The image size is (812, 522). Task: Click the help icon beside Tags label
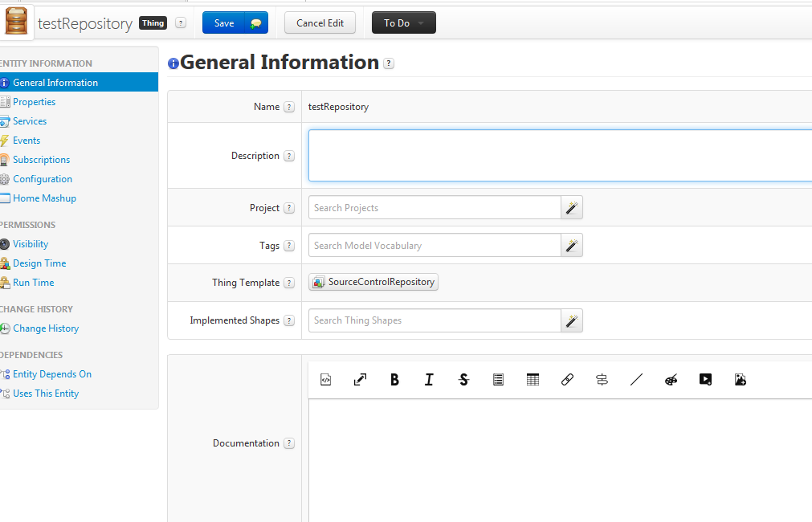(289, 246)
